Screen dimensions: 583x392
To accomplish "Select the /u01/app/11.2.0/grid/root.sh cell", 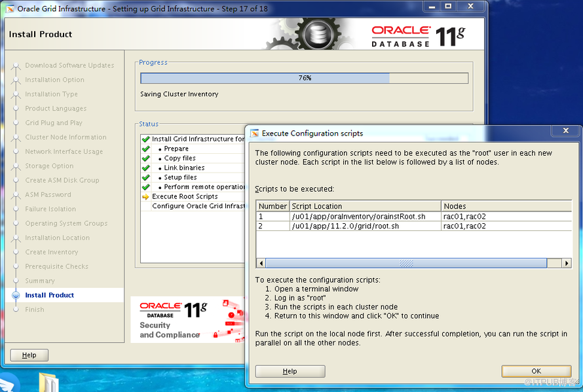I will pos(365,226).
